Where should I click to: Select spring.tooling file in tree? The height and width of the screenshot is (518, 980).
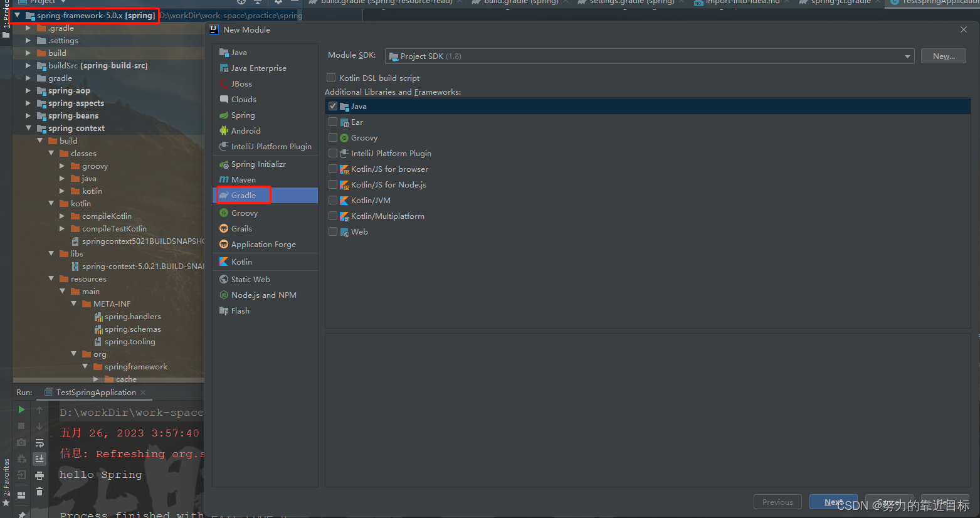point(124,342)
